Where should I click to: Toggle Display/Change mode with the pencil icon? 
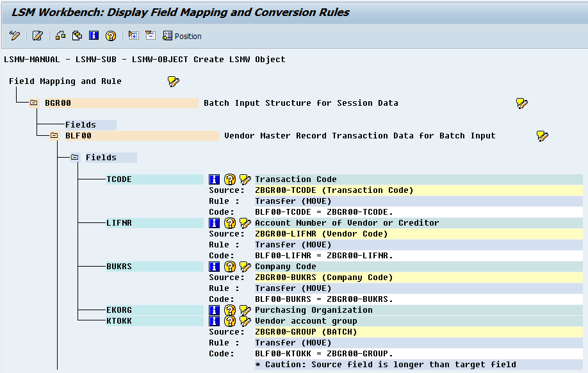coord(15,35)
